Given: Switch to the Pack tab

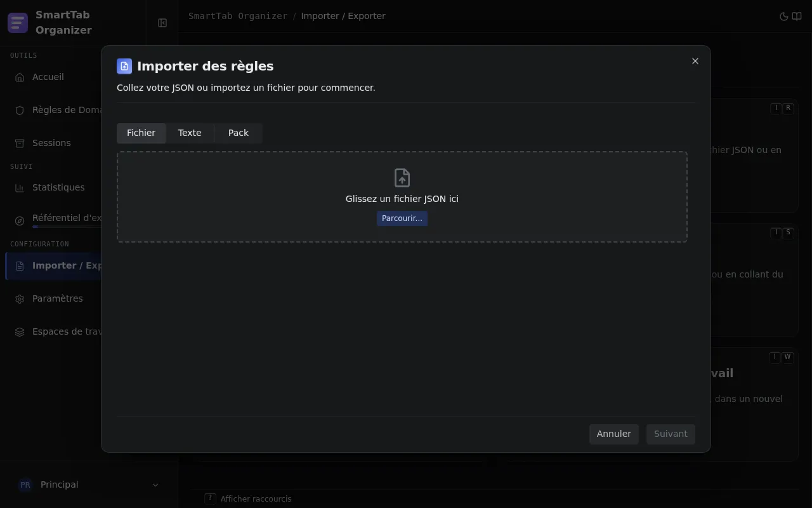Looking at the screenshot, I should [239, 133].
